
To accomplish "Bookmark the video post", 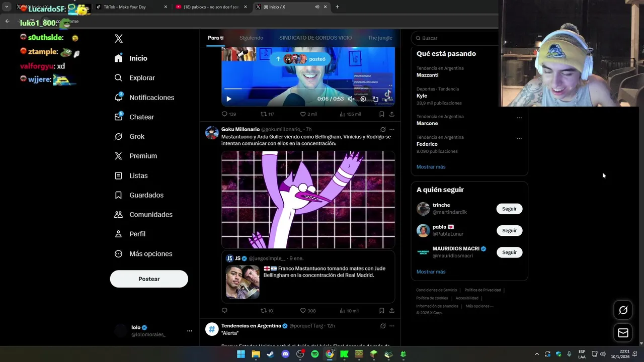I will (x=382, y=114).
